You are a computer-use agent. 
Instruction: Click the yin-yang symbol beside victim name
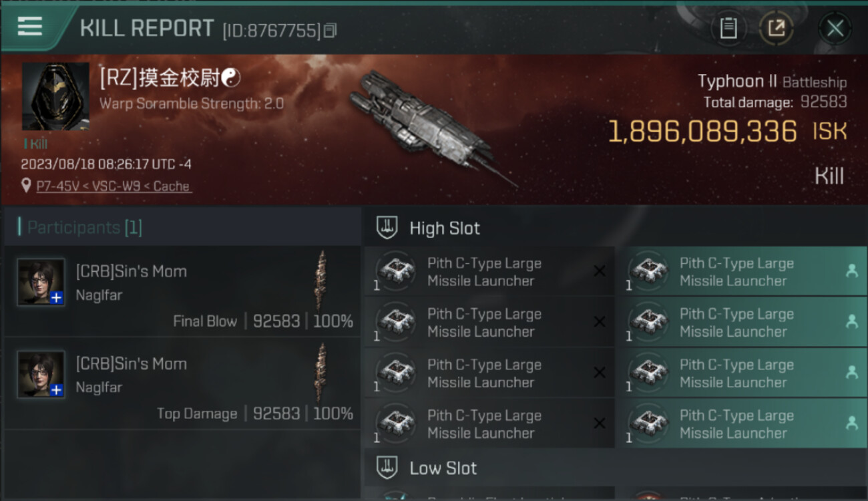[x=230, y=78]
